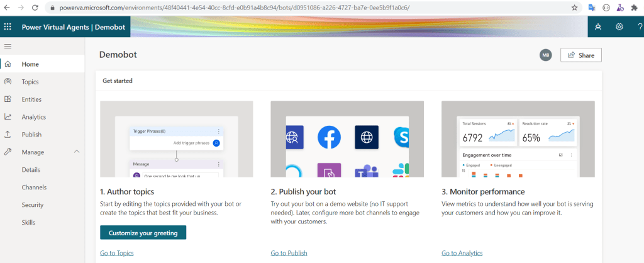Click the browser translate icon

click(x=592, y=8)
